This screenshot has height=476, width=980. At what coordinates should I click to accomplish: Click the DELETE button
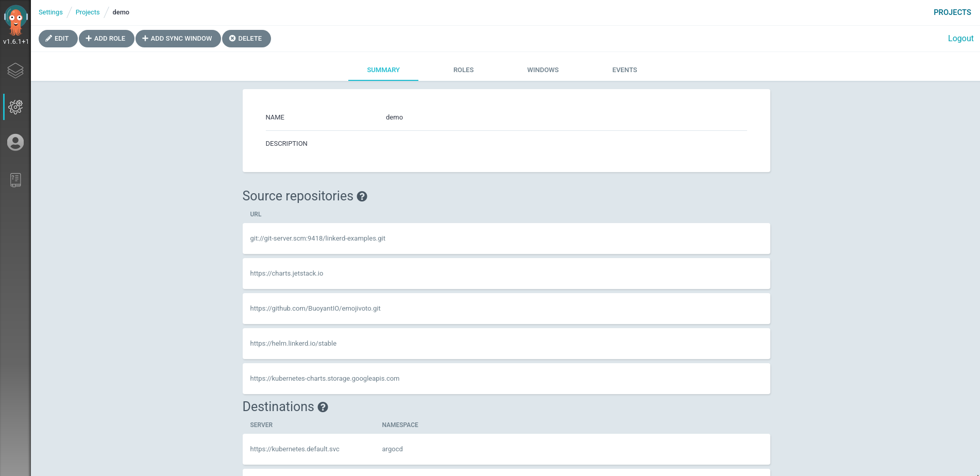coord(246,38)
